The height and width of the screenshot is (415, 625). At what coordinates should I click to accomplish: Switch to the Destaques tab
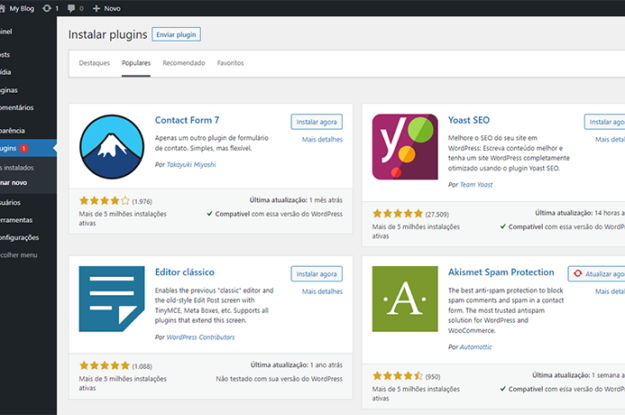click(94, 63)
